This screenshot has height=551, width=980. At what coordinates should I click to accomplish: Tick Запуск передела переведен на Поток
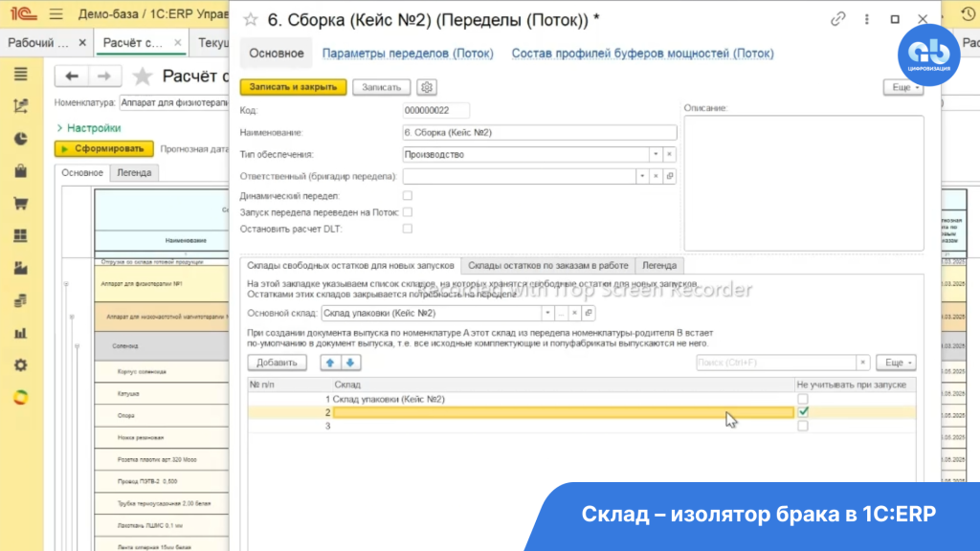[x=408, y=212]
